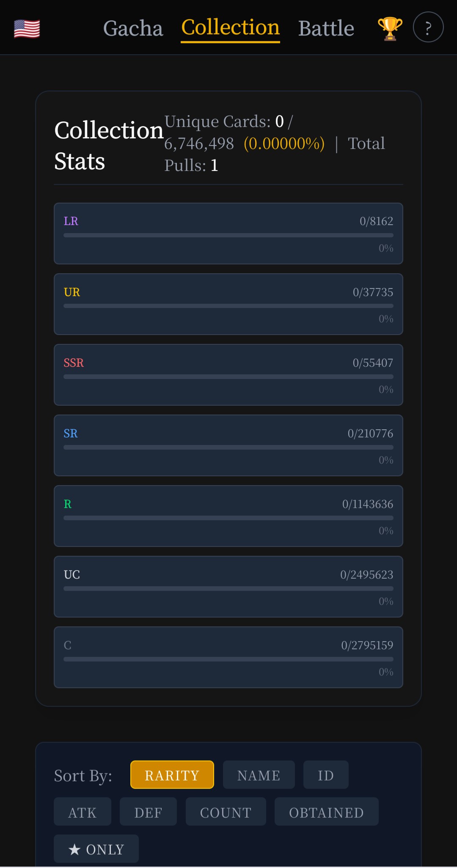Sort cards by ATK
The height and width of the screenshot is (868, 457).
pyautogui.click(x=83, y=812)
